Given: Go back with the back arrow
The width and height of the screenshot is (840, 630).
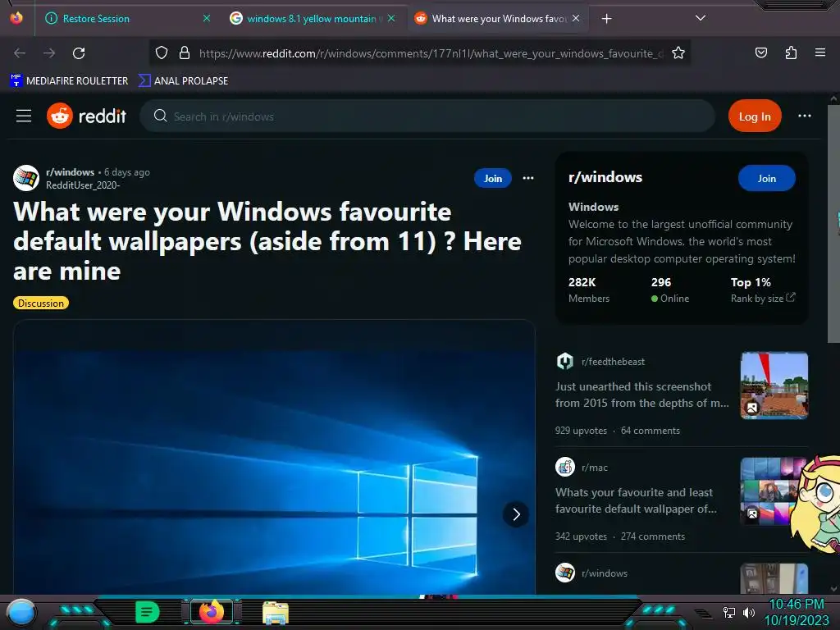Looking at the screenshot, I should pos(20,53).
